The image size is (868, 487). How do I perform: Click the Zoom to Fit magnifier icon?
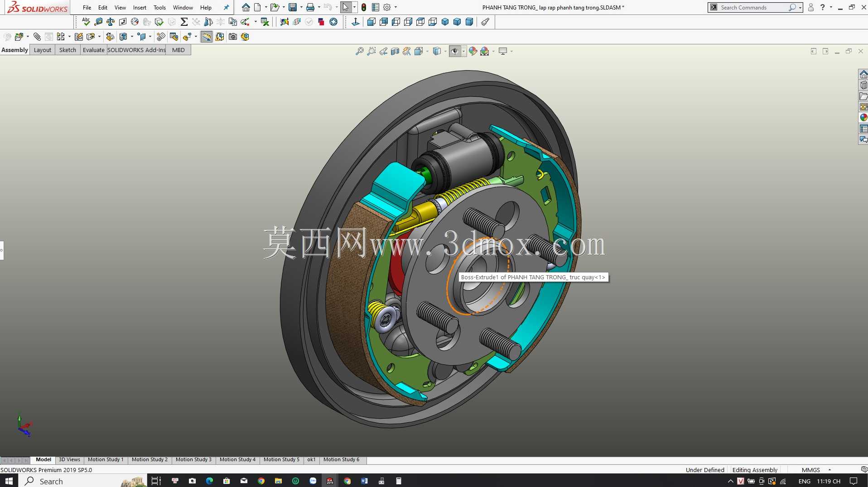point(359,51)
